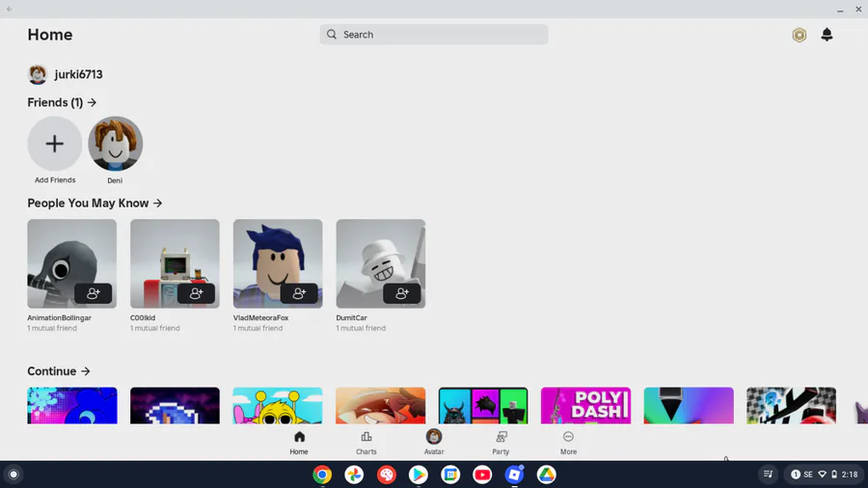Open the dark pixel-art game tile
Viewport: 868px width, 488px height.
[x=175, y=406]
